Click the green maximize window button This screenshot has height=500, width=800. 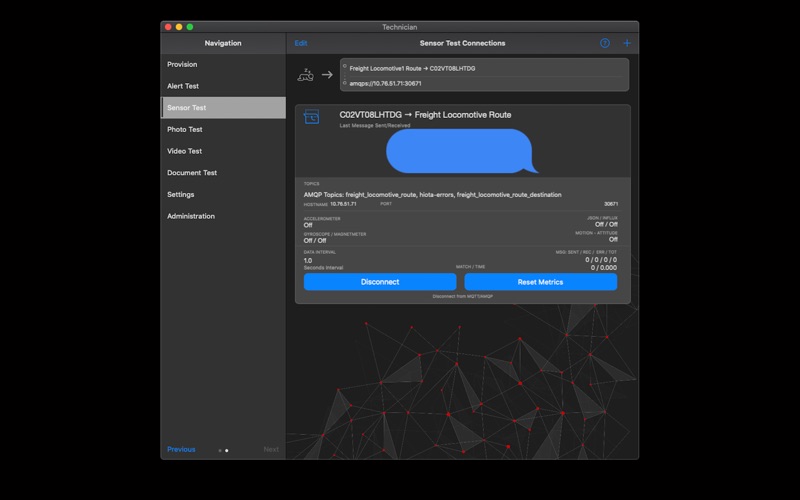coord(190,27)
